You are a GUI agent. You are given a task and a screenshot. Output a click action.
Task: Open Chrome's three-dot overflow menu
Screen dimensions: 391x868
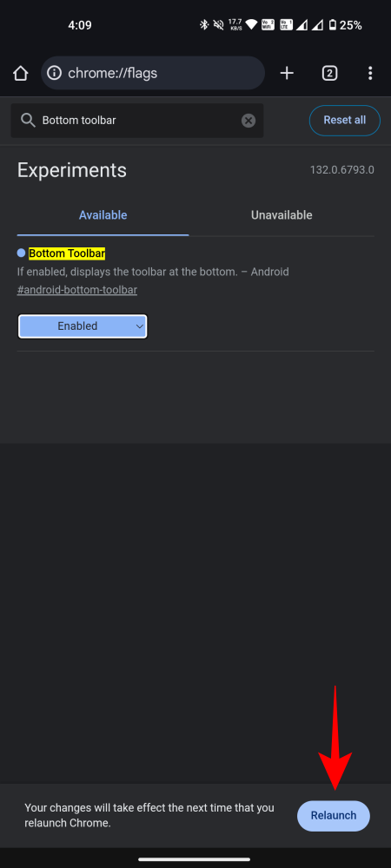[x=370, y=73]
